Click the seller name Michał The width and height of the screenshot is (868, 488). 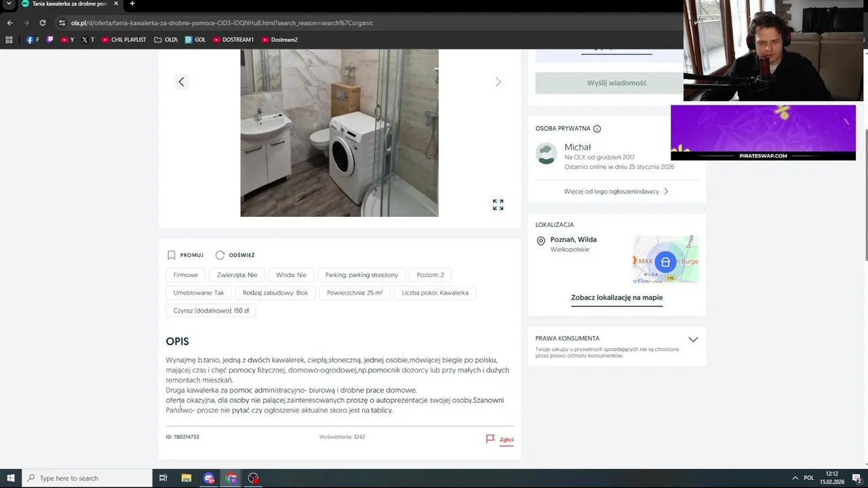point(578,147)
